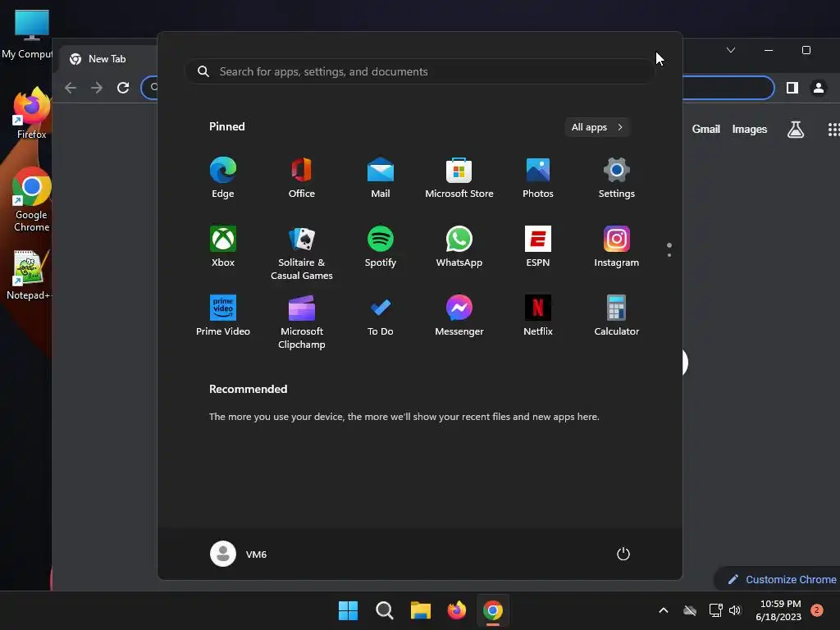This screenshot has width=840, height=630.
Task: Open Microsoft Store pinned app
Action: [x=459, y=178]
